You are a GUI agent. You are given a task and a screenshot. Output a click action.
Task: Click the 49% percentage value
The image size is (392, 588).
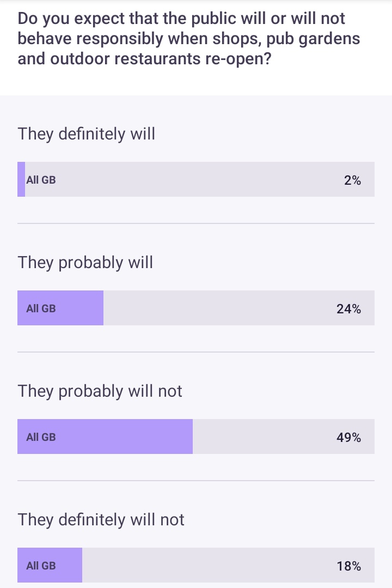click(348, 438)
